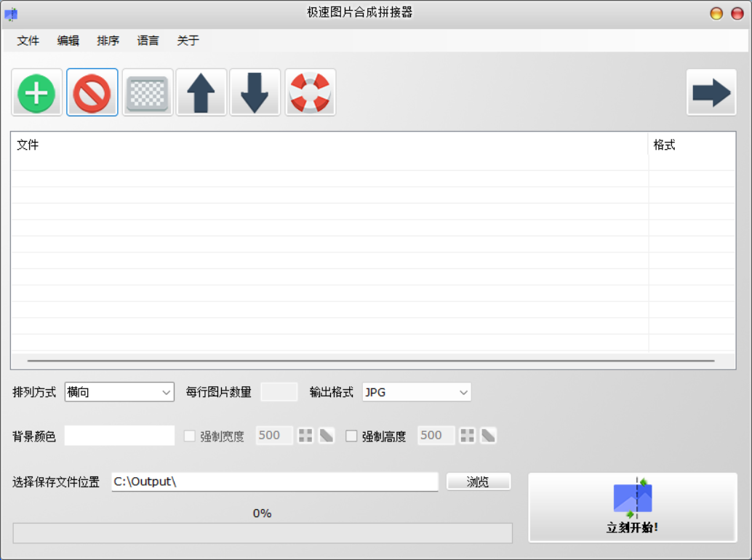This screenshot has height=560, width=752.
Task: Click the grid icon beside 强制宽度 value
Action: pyautogui.click(x=305, y=436)
